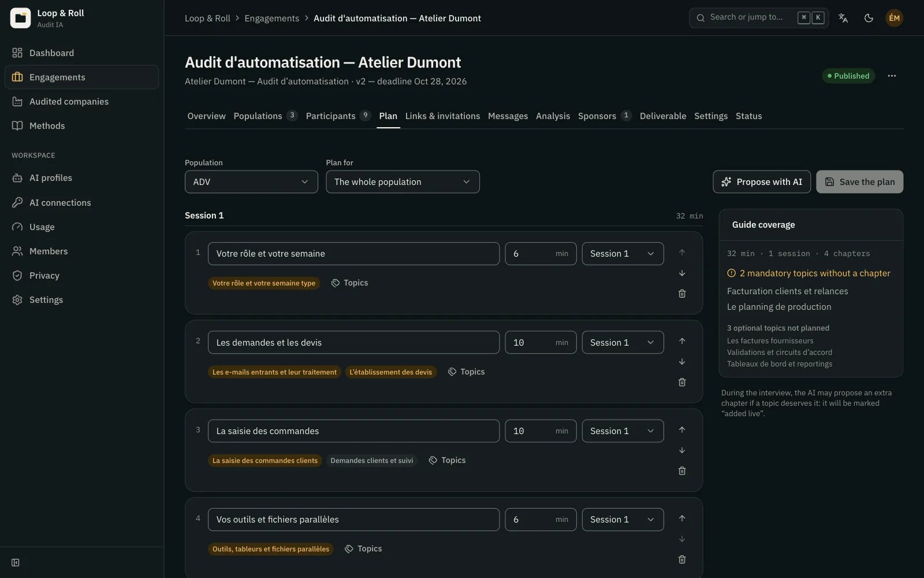Switch to the Overview tab
Image resolution: width=924 pixels, height=578 pixels.
206,116
